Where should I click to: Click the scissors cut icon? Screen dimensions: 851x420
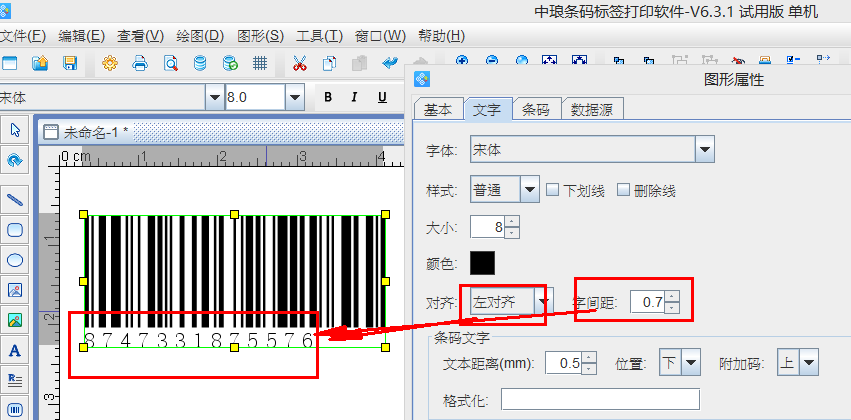(x=298, y=64)
